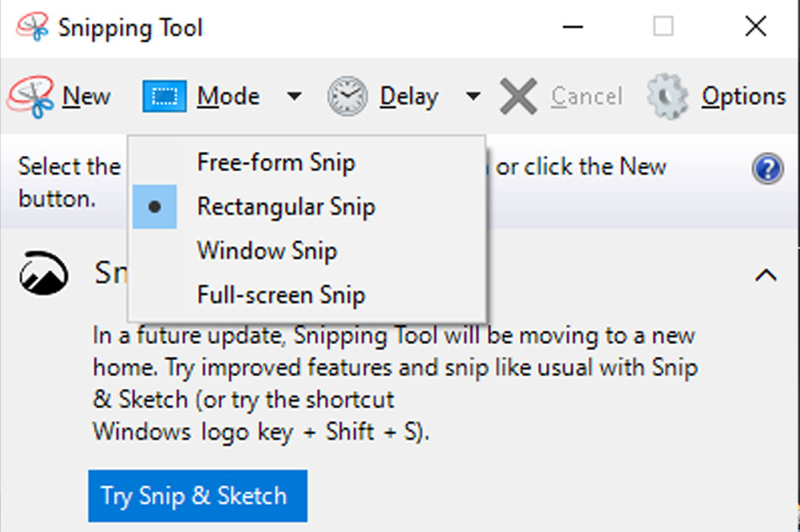Choose Full-screen Snip from Mode menu
The width and height of the screenshot is (800, 532).
tap(306, 295)
